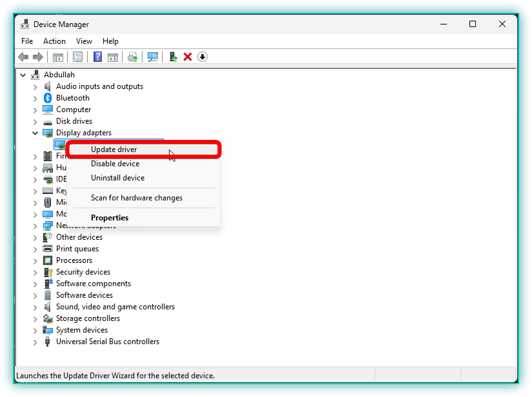Click the Computer monitor icon

click(x=48, y=110)
